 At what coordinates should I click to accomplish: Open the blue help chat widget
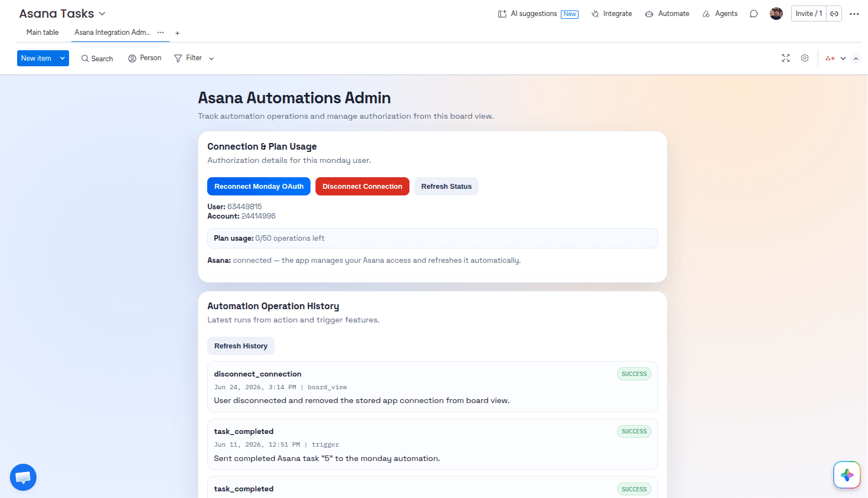23,477
